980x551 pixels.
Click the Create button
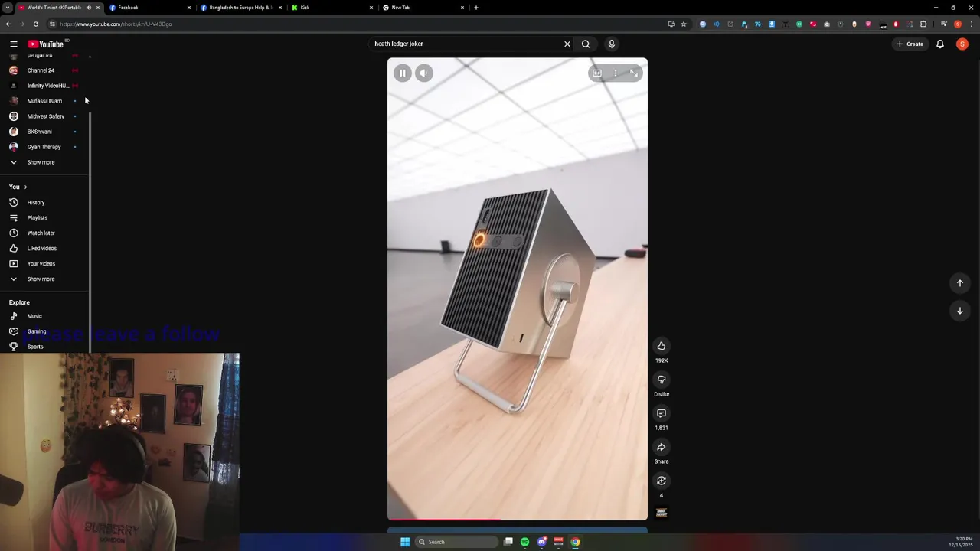pyautogui.click(x=910, y=44)
